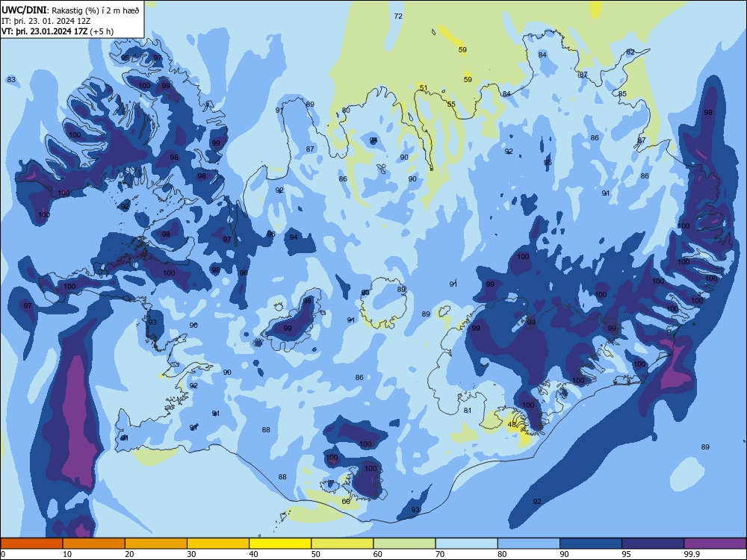This screenshot has height=560, width=747.
Task: Select the low humidity value 48
Action: (x=512, y=424)
